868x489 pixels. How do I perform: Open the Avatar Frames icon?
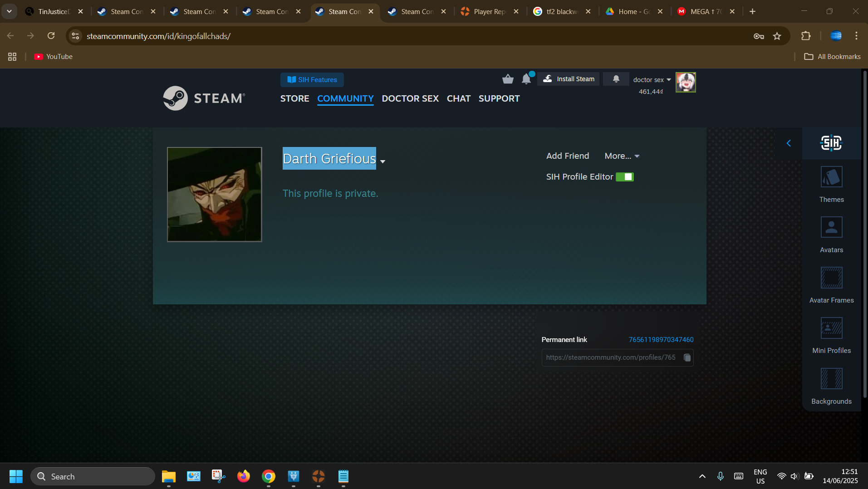click(831, 278)
